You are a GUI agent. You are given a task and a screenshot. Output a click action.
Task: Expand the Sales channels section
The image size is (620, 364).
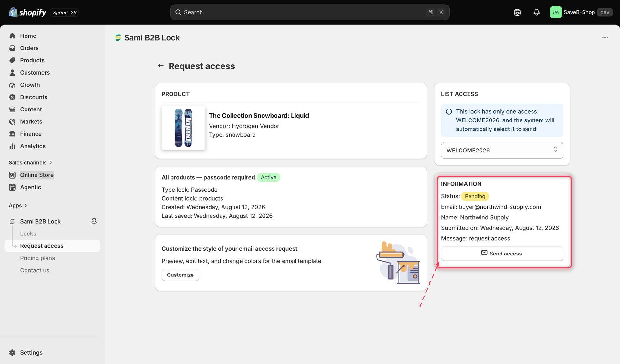click(x=30, y=163)
